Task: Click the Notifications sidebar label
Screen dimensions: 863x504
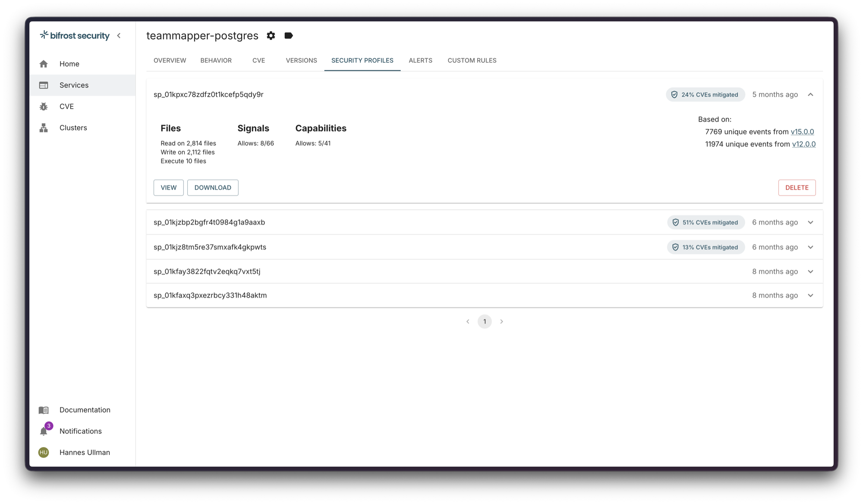Action: coord(81,431)
